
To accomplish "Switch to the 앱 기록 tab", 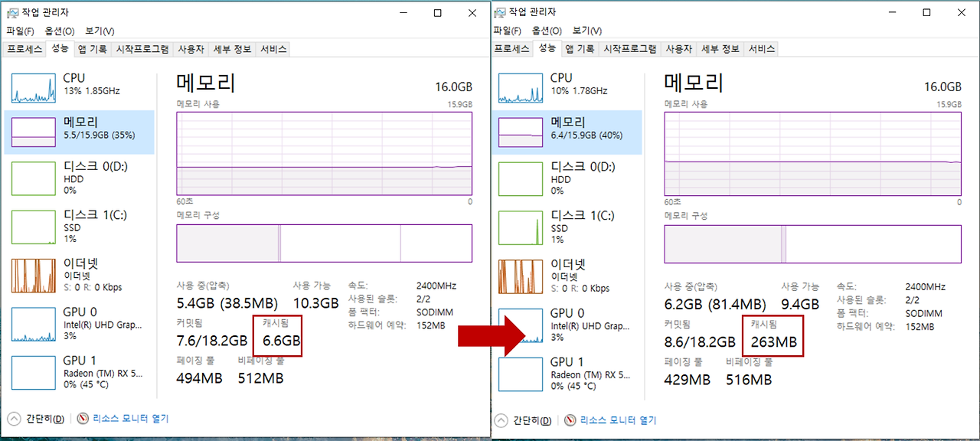I will pos(93,48).
